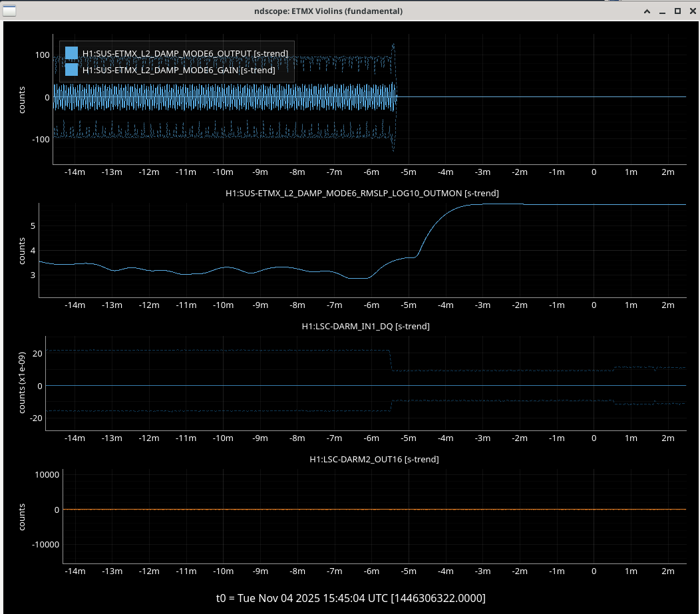The width and height of the screenshot is (700, 614).
Task: Click the window menu icon in title bar
Action: (x=9, y=11)
